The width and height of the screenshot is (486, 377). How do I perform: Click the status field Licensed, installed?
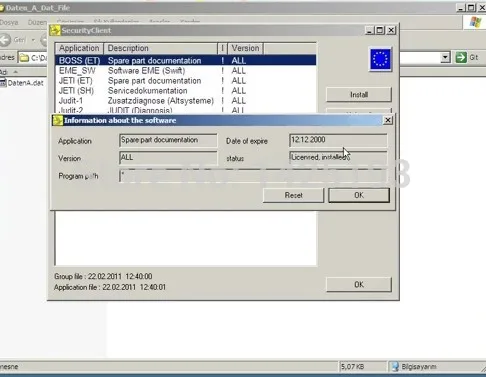click(338, 158)
